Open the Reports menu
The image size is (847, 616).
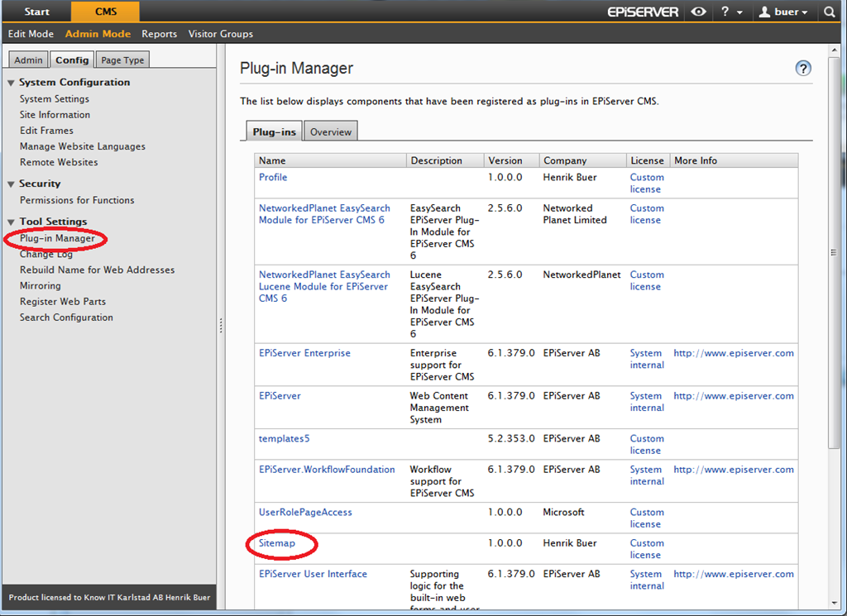click(x=159, y=34)
